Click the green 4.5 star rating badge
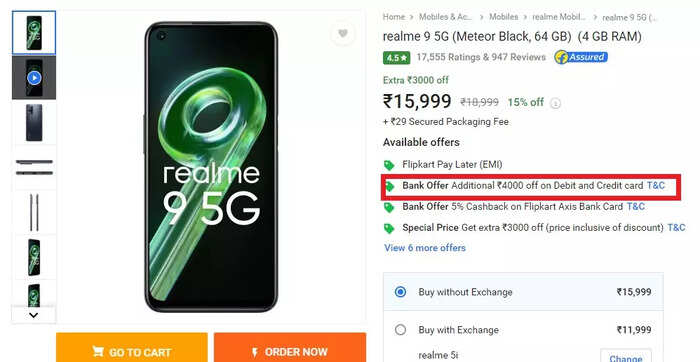Image resolution: width=700 pixels, height=362 pixels. point(396,58)
